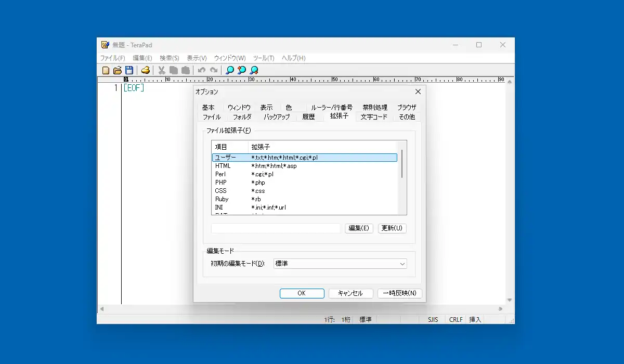Open the 色 tab
The width and height of the screenshot is (624, 364).
coord(289,107)
